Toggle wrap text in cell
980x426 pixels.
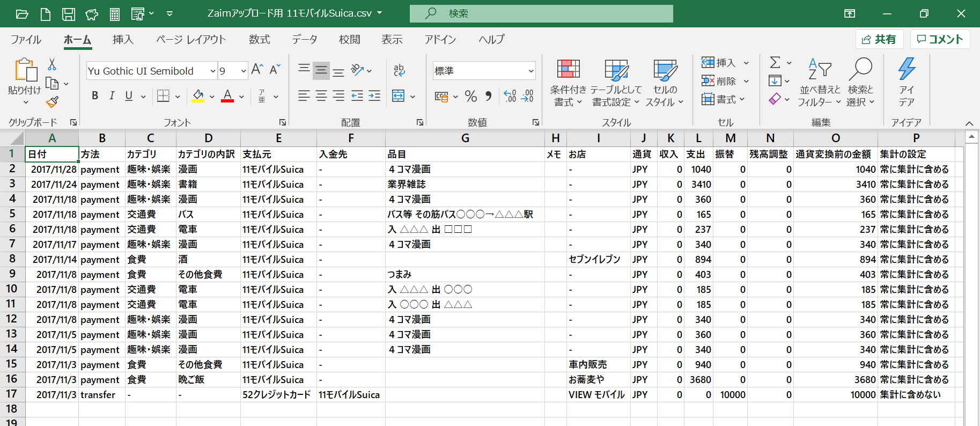399,70
